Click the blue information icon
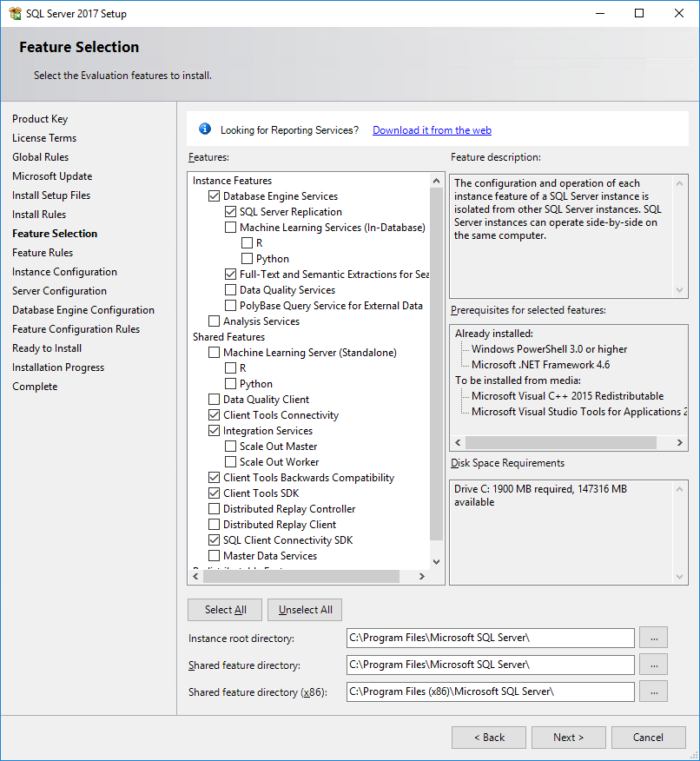Screen dimensions: 700x761 (205, 129)
